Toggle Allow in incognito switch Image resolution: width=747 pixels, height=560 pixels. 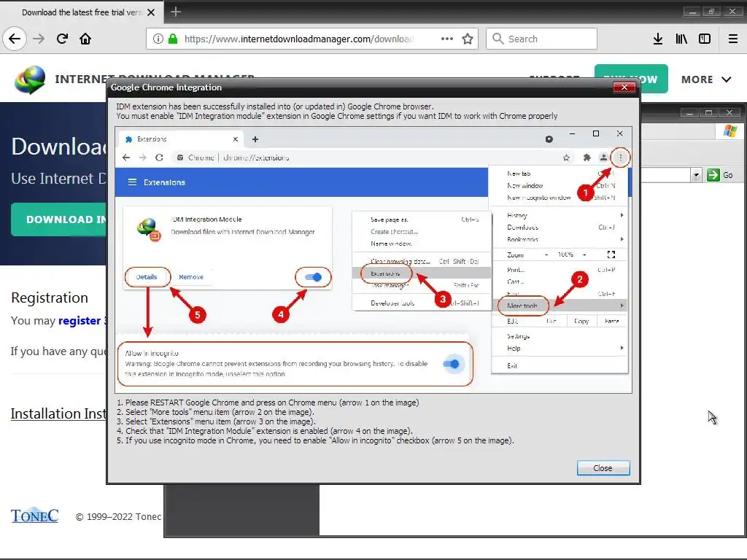pyautogui.click(x=451, y=365)
